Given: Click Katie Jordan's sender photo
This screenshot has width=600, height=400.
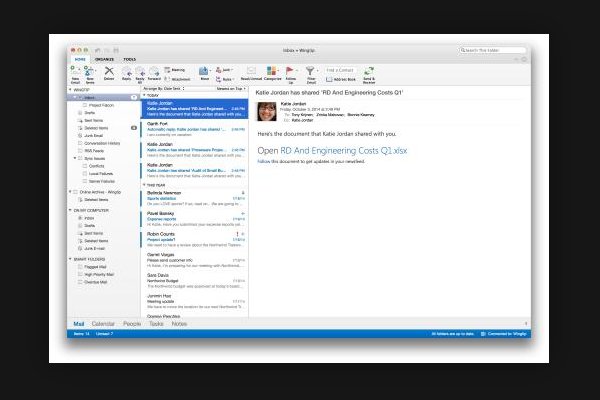Looking at the screenshot, I should point(267,111).
